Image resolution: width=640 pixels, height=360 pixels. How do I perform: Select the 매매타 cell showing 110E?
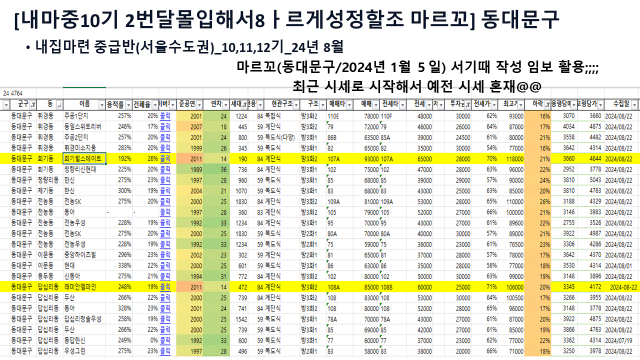tap(340, 116)
